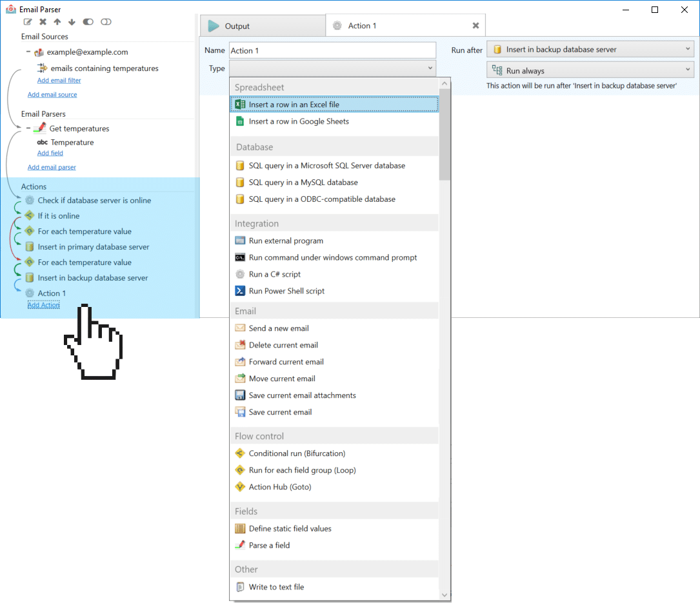700x603 pixels.
Task: Click the Save current email attachments icon
Action: (240, 395)
